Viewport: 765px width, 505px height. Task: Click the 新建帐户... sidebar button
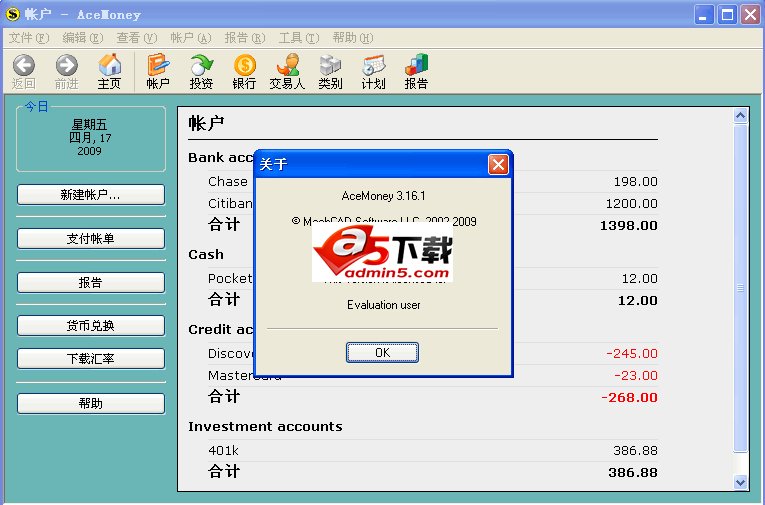91,195
